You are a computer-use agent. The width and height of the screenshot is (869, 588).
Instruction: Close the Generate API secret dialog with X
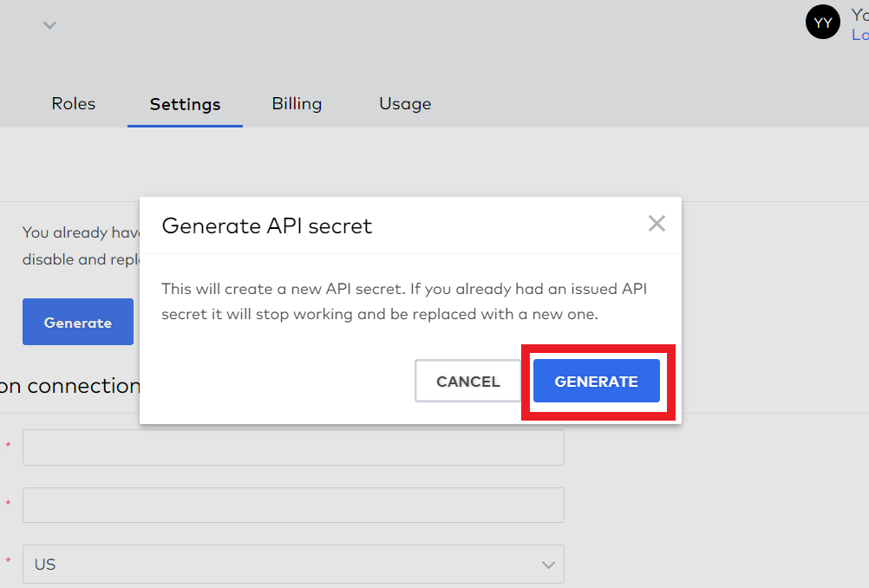pyautogui.click(x=657, y=225)
